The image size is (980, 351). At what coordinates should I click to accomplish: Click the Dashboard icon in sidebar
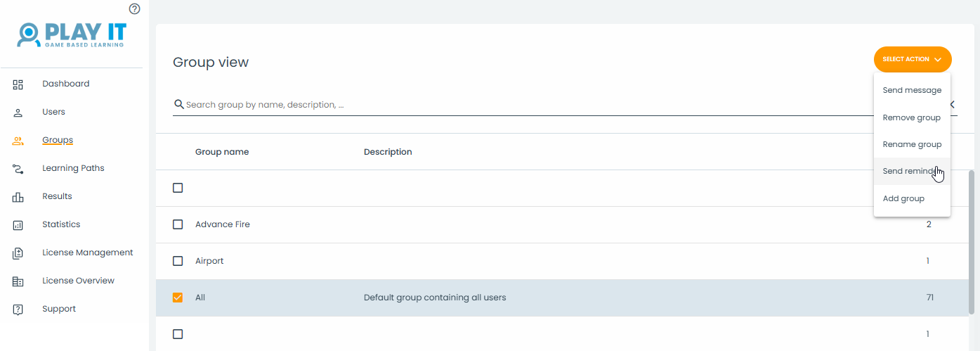pos(18,84)
